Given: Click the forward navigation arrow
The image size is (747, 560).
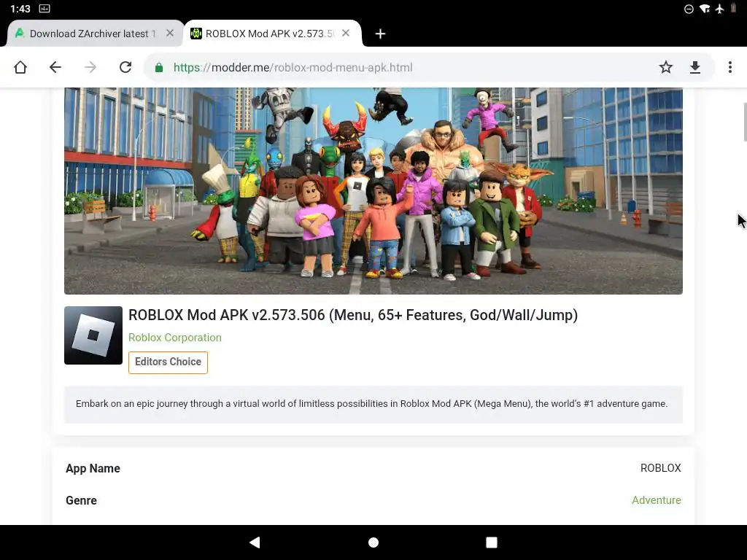Looking at the screenshot, I should pyautogui.click(x=90, y=67).
